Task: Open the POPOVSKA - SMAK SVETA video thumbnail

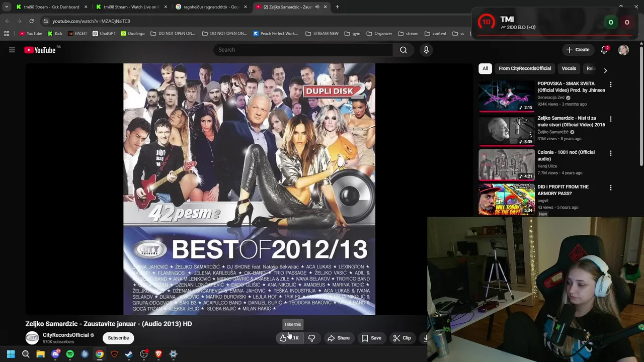Action: [507, 96]
